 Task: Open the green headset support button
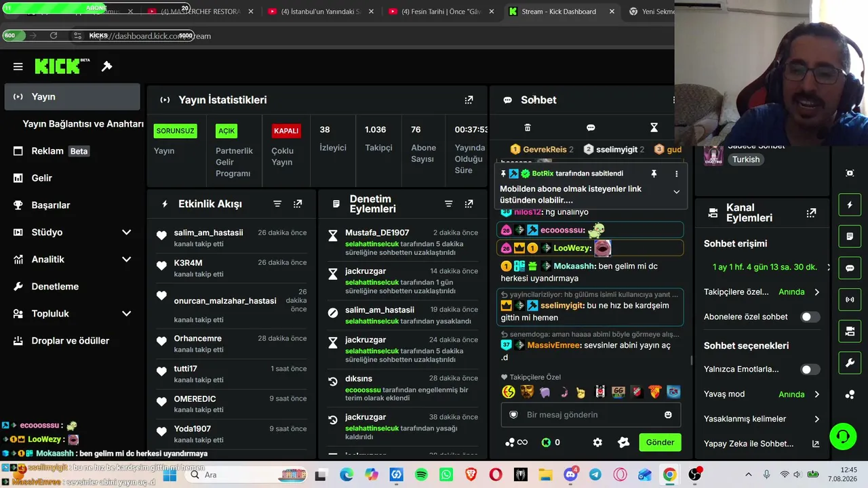click(x=843, y=435)
